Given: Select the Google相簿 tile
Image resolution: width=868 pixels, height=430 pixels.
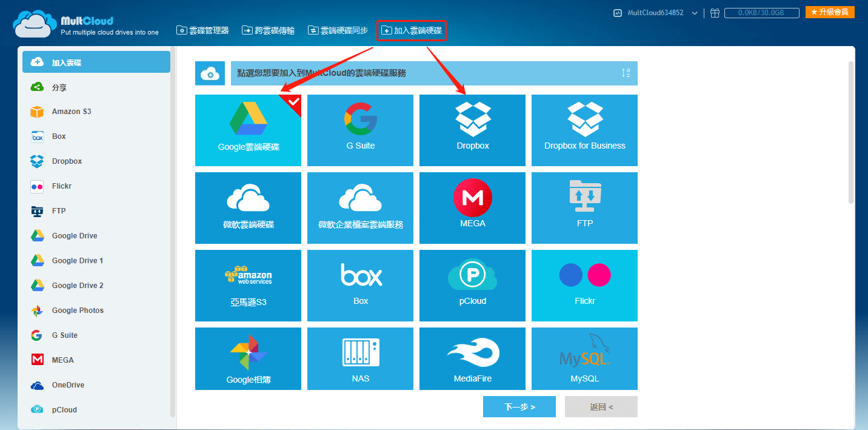Looking at the screenshot, I should [248, 358].
